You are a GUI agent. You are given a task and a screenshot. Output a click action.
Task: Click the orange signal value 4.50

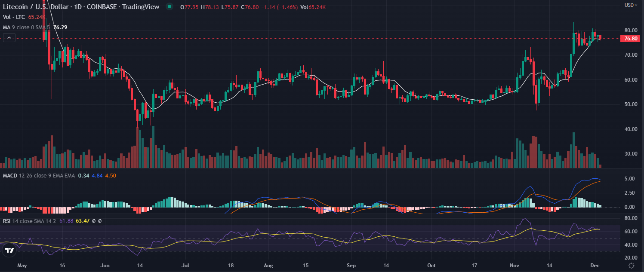pos(111,175)
